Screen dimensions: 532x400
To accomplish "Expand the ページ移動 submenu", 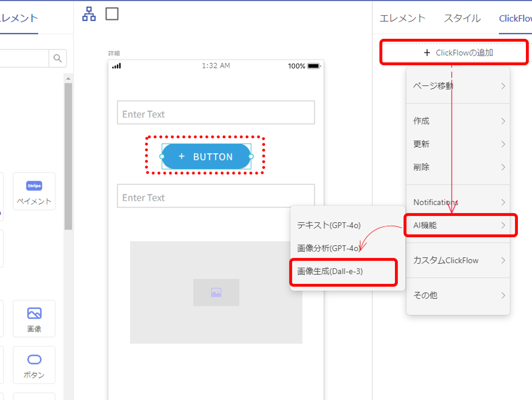I will [x=458, y=86].
